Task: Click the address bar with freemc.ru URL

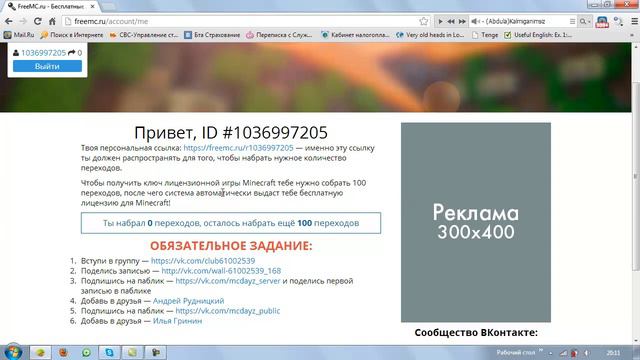Action: (245, 21)
